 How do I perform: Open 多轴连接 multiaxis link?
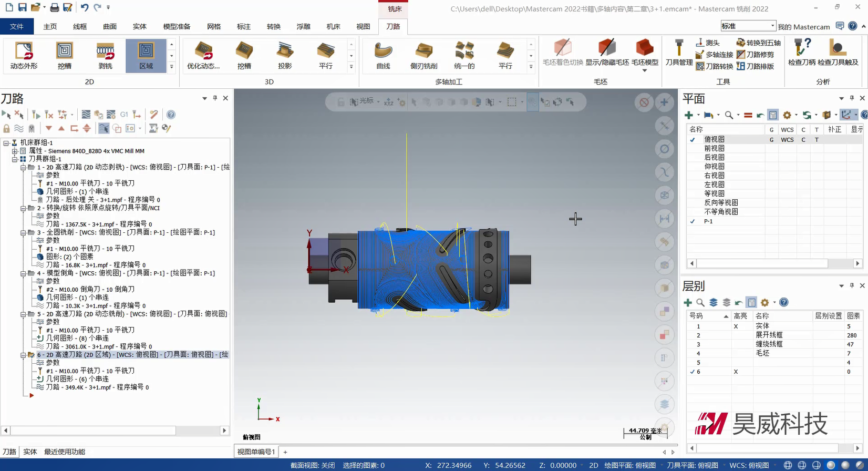point(714,55)
